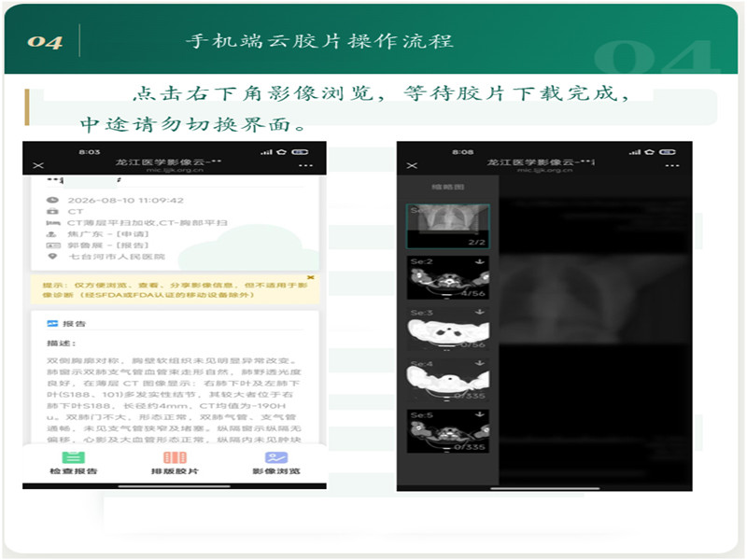Click the battery icon on left phone status bar
This screenshot has height=560, width=747.
point(300,152)
